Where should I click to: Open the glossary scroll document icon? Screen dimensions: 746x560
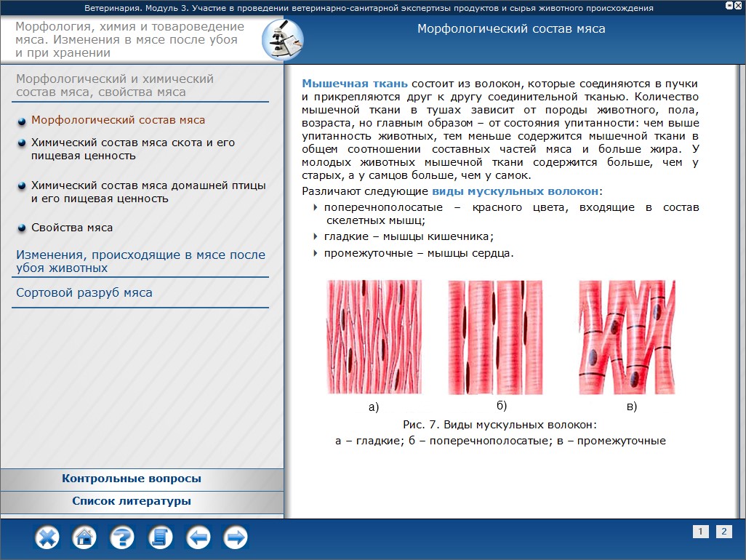pos(160,538)
